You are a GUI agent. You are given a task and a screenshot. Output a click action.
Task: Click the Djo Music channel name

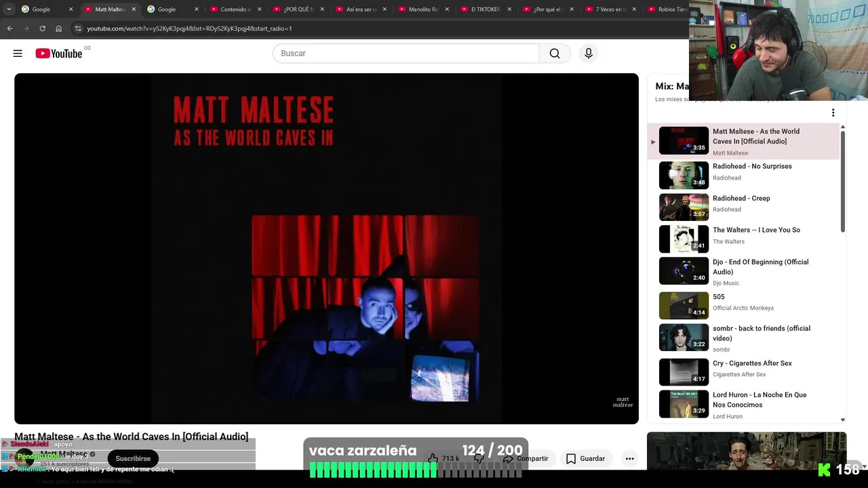(x=726, y=283)
